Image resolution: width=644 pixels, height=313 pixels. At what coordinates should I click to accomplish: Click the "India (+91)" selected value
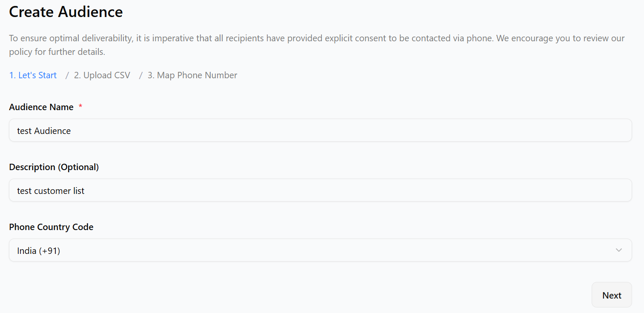point(39,251)
